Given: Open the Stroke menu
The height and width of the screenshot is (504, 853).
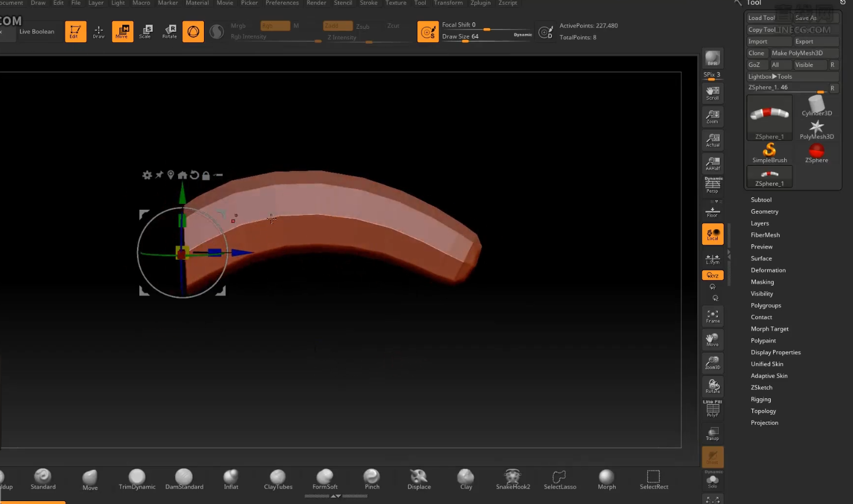Looking at the screenshot, I should click(369, 3).
